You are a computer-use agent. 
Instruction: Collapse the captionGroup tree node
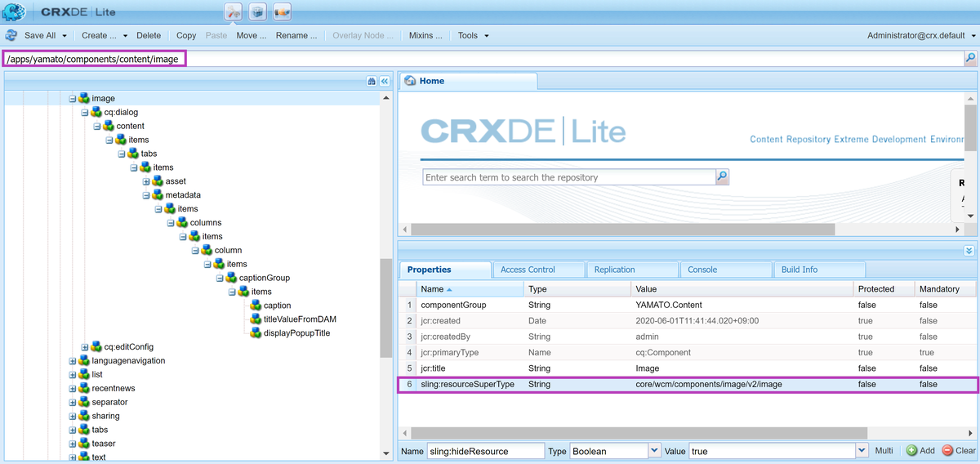pyautogui.click(x=220, y=278)
